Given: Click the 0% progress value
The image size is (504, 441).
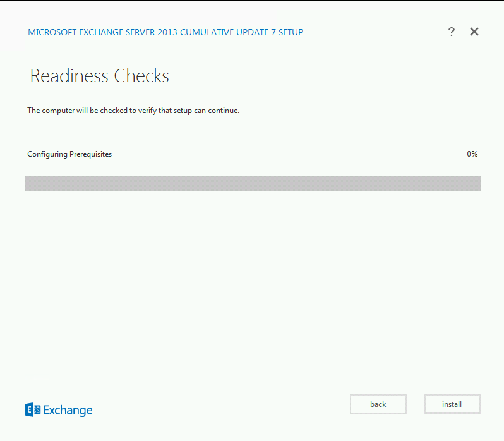Looking at the screenshot, I should point(472,154).
